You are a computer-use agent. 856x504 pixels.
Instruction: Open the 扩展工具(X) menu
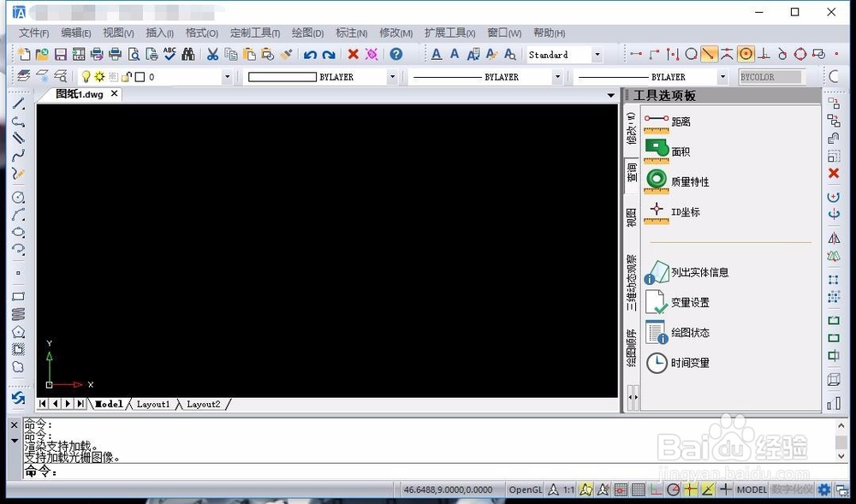coord(450,33)
